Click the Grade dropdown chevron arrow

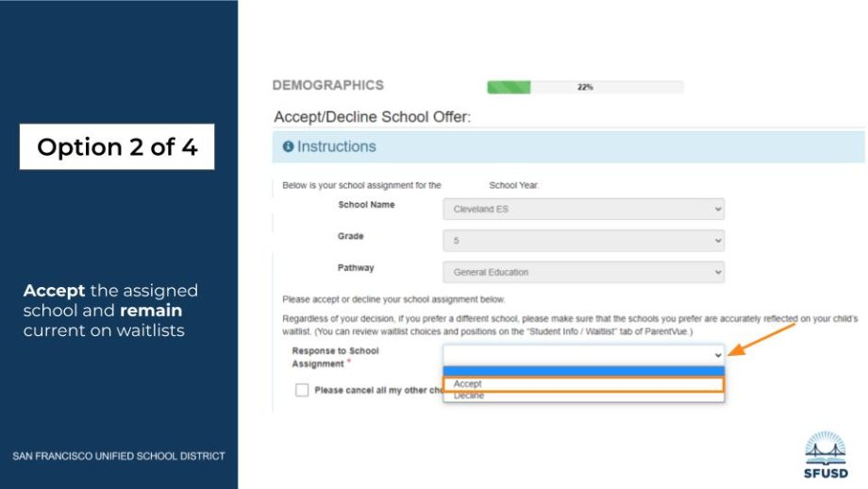pos(718,241)
